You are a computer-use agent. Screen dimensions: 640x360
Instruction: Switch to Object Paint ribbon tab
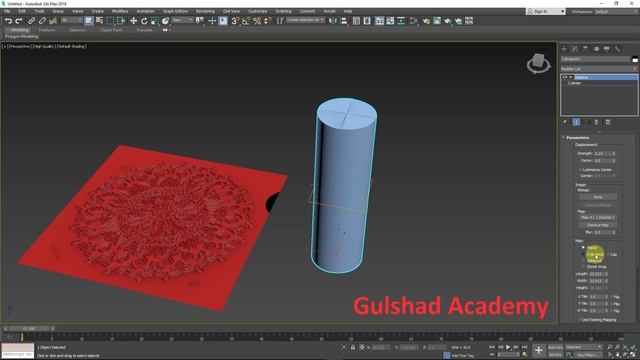(x=111, y=30)
